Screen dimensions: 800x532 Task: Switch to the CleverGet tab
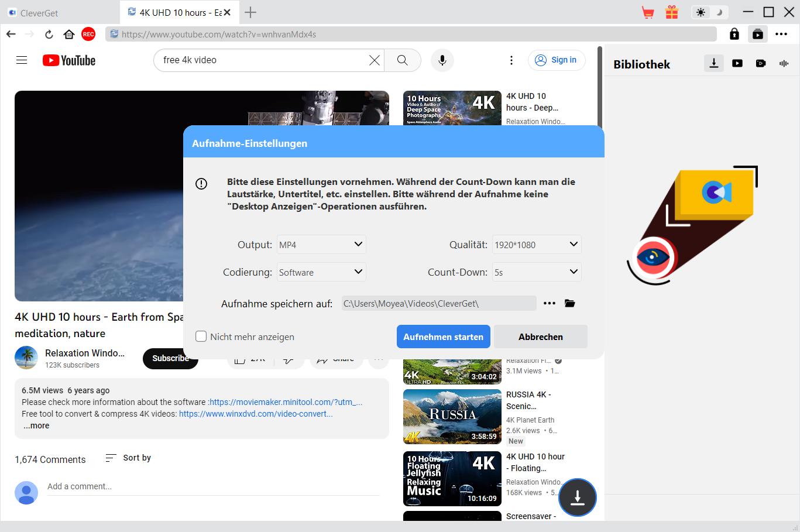[59, 12]
